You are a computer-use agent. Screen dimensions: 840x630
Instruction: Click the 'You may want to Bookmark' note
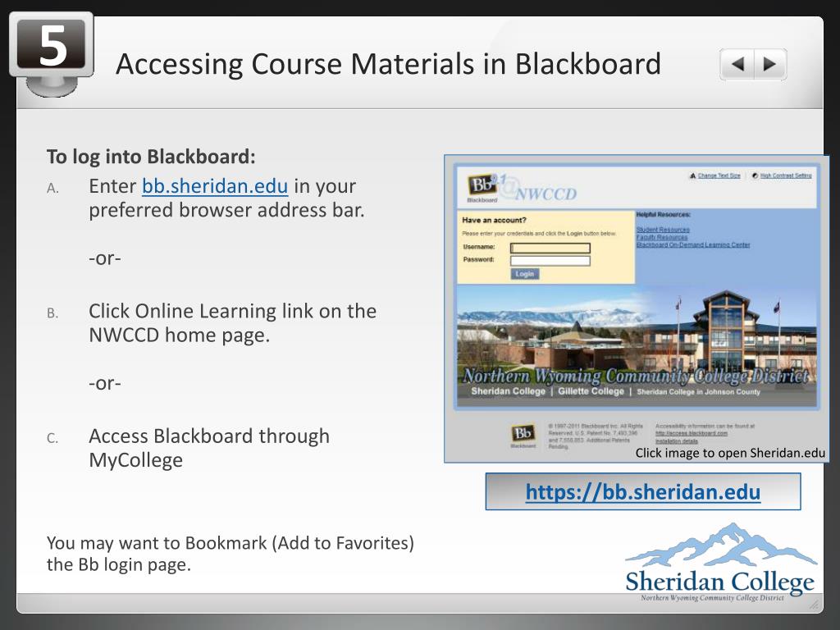pyautogui.click(x=231, y=554)
